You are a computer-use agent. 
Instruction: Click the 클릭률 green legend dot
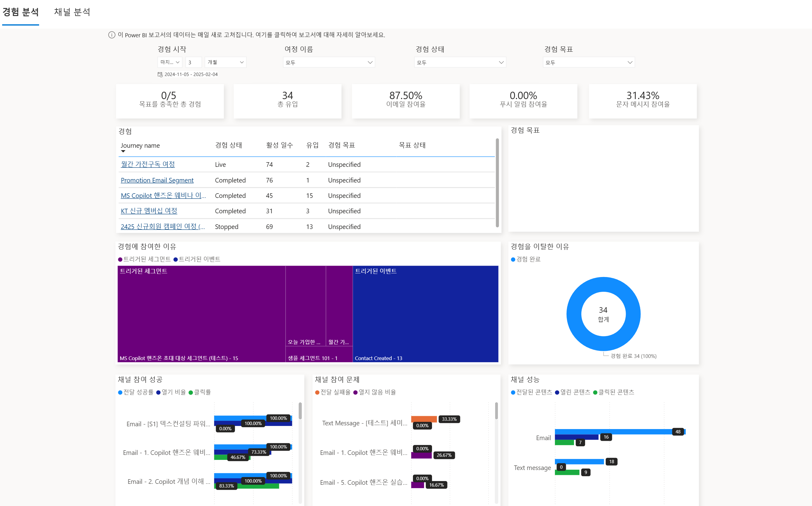click(191, 392)
